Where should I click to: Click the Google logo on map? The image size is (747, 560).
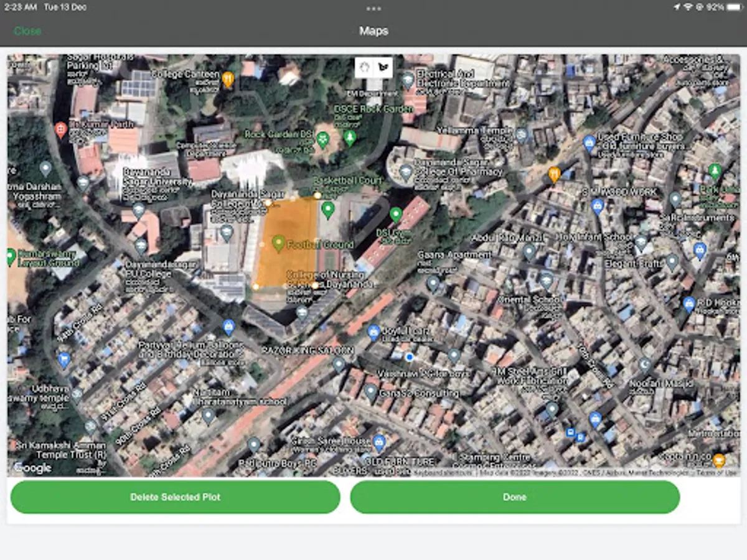pyautogui.click(x=32, y=468)
